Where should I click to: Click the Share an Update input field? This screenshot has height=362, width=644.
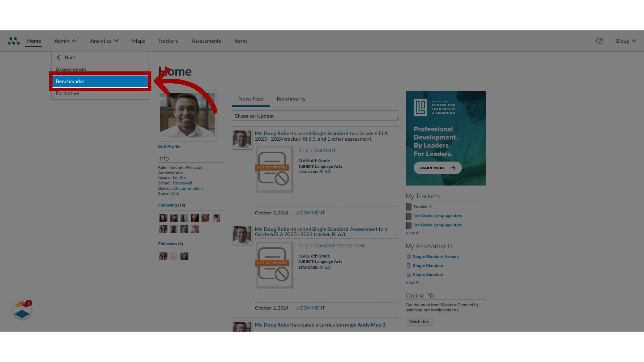(315, 115)
